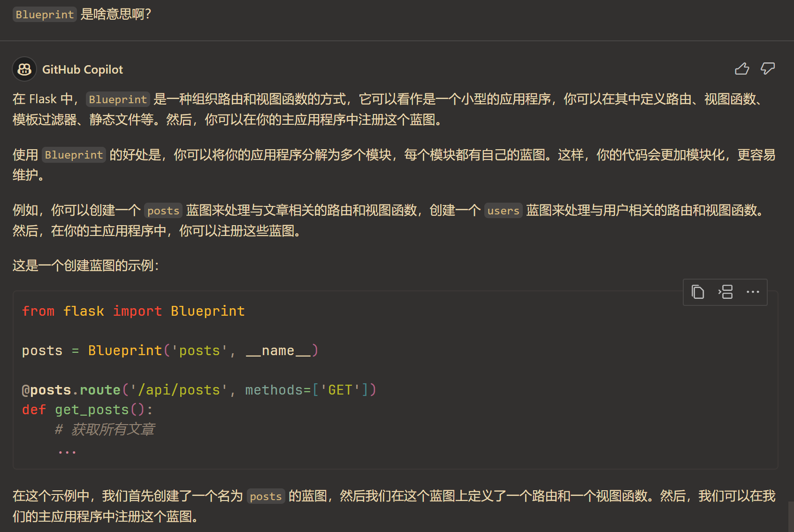Click the GitHub Copilot name label
This screenshot has width=794, height=532.
pos(83,69)
